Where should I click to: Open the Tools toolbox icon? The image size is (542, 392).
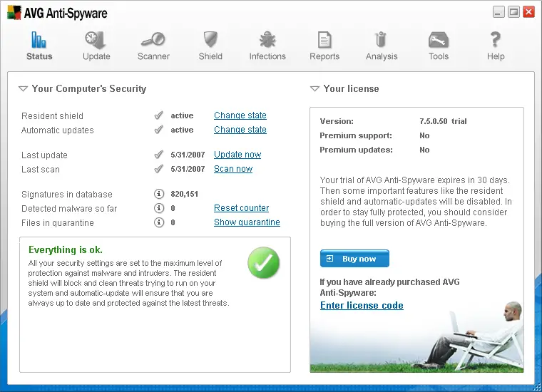(x=439, y=40)
